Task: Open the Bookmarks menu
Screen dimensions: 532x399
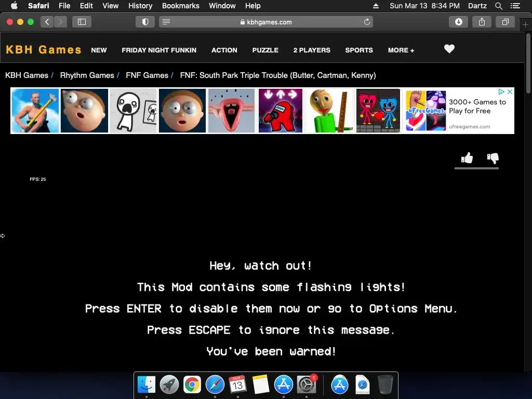Action: (180, 6)
